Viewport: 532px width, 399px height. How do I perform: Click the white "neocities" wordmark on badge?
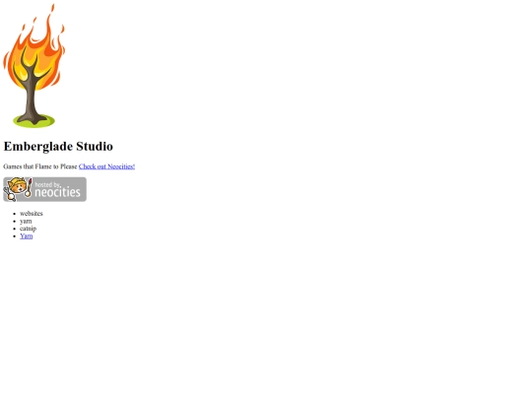pyautogui.click(x=58, y=192)
